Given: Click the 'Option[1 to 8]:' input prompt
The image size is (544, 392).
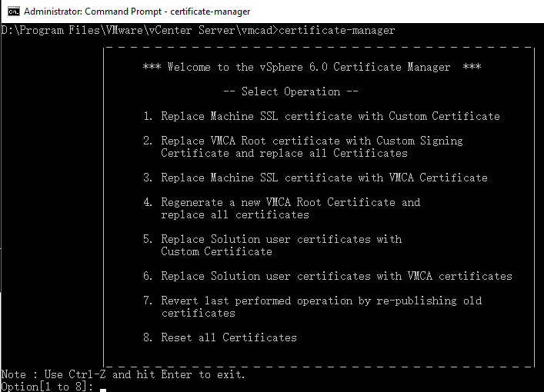Looking at the screenshot, I should (47, 387).
